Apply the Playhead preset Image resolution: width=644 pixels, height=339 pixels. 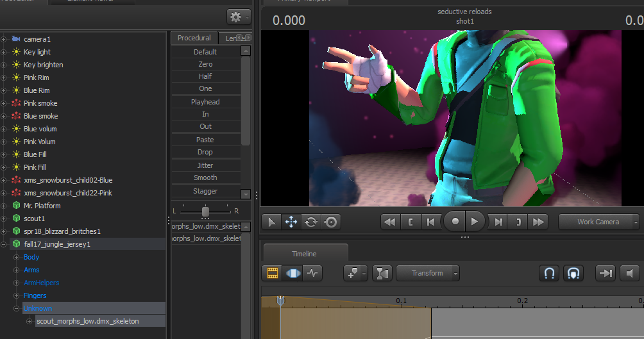pyautogui.click(x=205, y=102)
